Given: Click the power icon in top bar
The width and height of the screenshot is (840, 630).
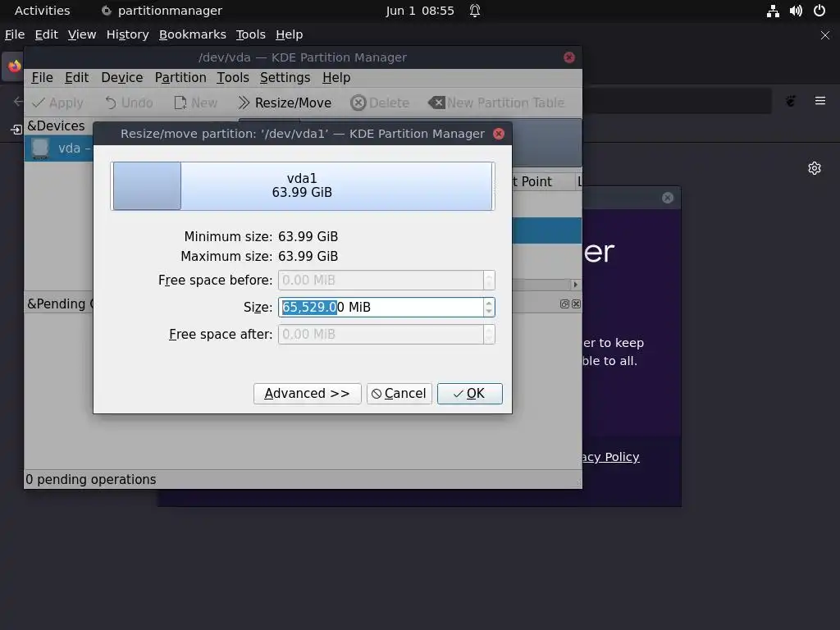Looking at the screenshot, I should pyautogui.click(x=819, y=11).
